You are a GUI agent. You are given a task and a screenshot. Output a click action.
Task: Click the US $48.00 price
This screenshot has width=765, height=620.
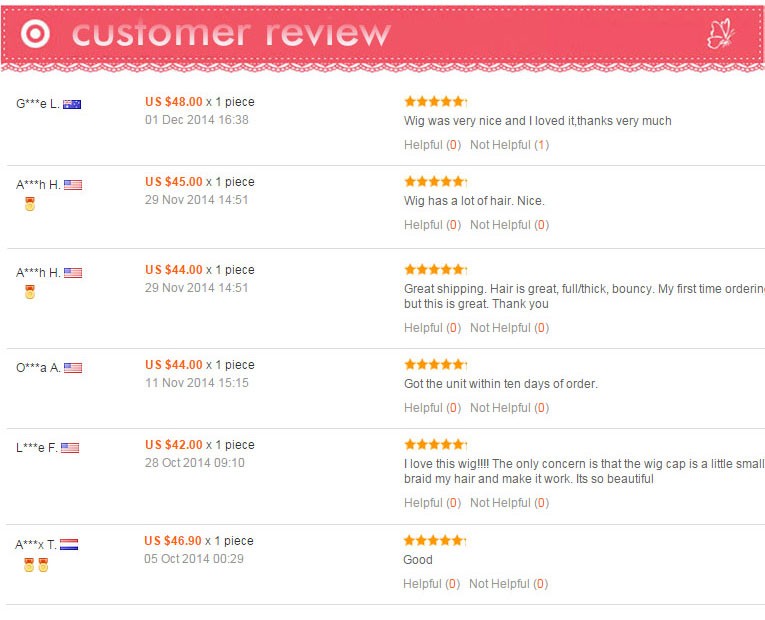click(174, 101)
